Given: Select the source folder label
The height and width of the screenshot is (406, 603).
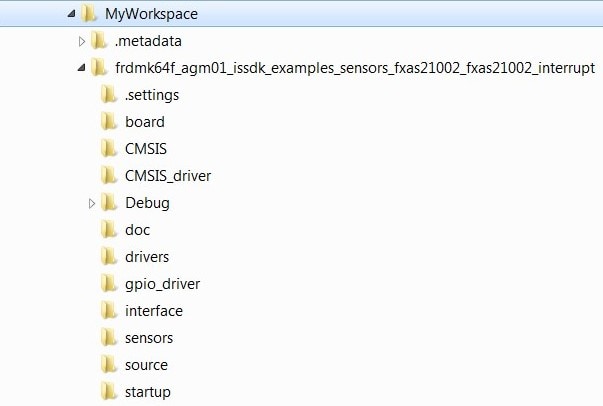Looking at the screenshot, I should pos(146,365).
